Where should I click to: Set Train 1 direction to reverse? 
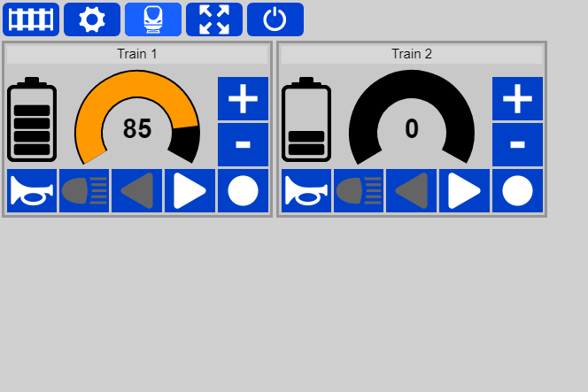137,191
